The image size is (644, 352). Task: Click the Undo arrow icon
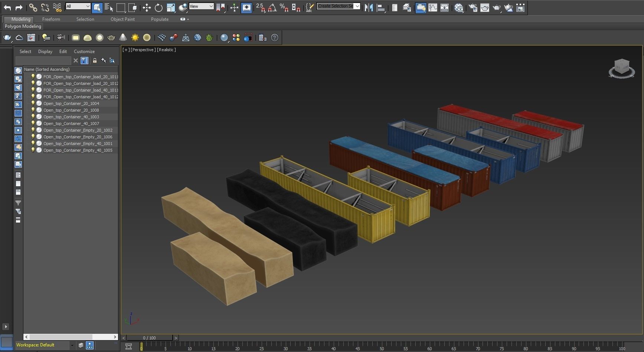(7, 7)
